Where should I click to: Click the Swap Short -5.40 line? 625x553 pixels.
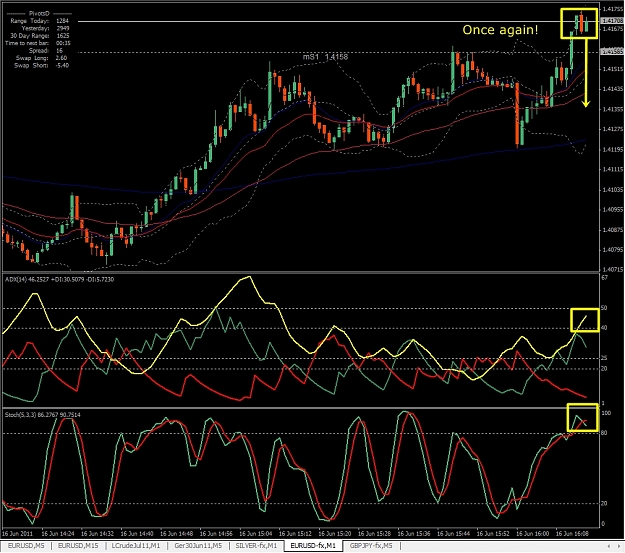(41, 65)
